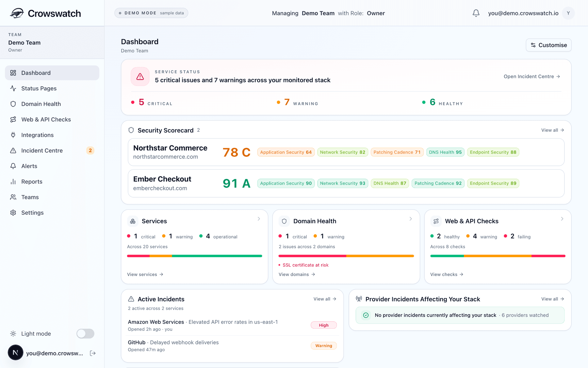Click View domains link
Screen dimensions: 588x368
pyautogui.click(x=297, y=274)
